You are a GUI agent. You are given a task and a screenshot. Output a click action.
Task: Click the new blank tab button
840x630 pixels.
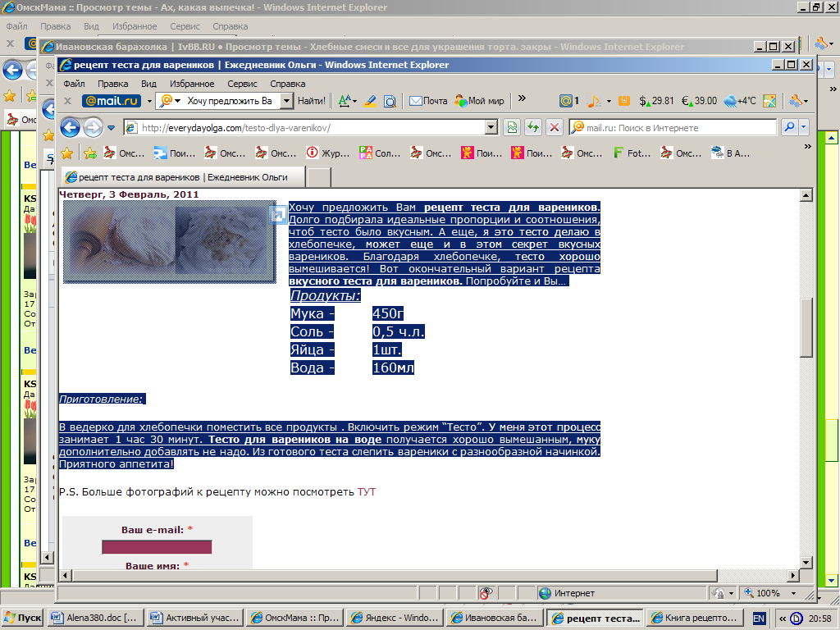click(319, 177)
